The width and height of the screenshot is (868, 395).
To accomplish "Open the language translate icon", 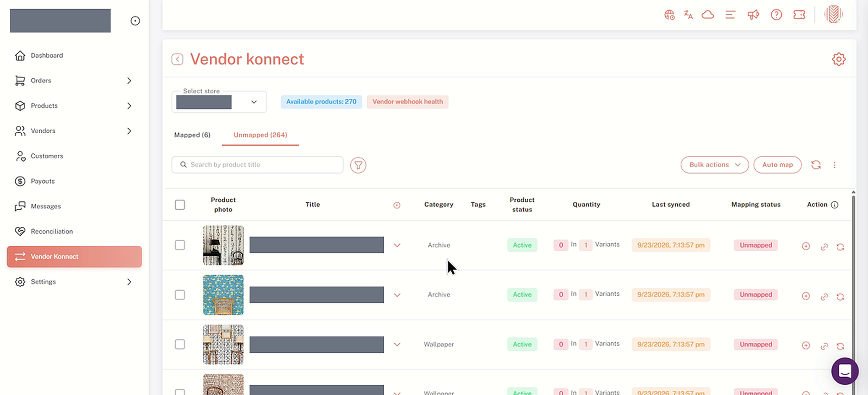I will coord(689,15).
